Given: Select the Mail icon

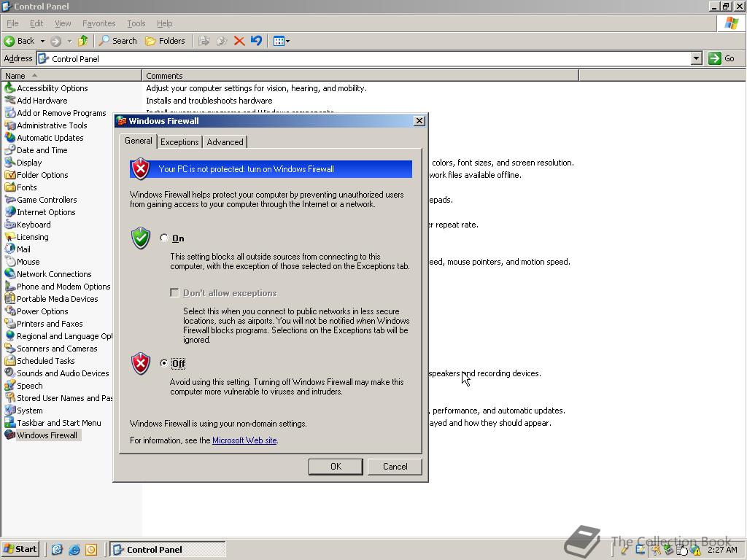Looking at the screenshot, I should click(x=9, y=249).
